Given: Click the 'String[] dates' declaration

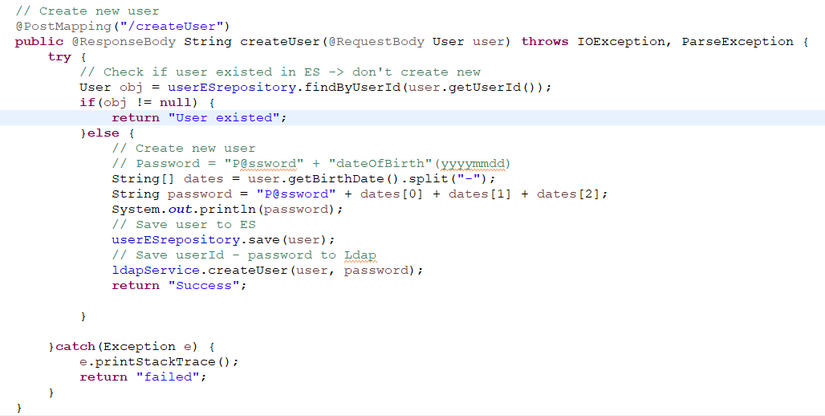Looking at the screenshot, I should point(167,179).
